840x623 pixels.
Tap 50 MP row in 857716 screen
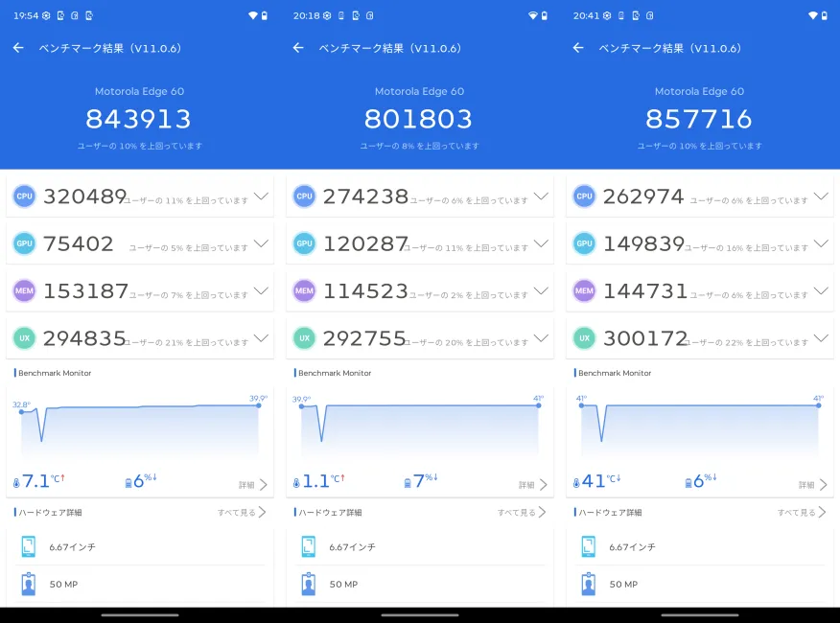[x=700, y=584]
